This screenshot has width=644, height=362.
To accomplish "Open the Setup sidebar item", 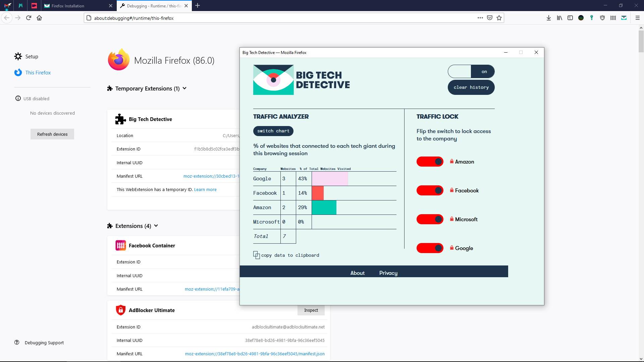I will pos(32,57).
